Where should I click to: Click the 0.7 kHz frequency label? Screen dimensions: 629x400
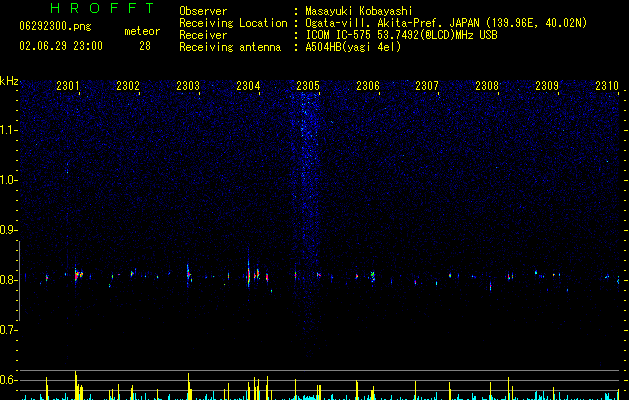coord(8,330)
